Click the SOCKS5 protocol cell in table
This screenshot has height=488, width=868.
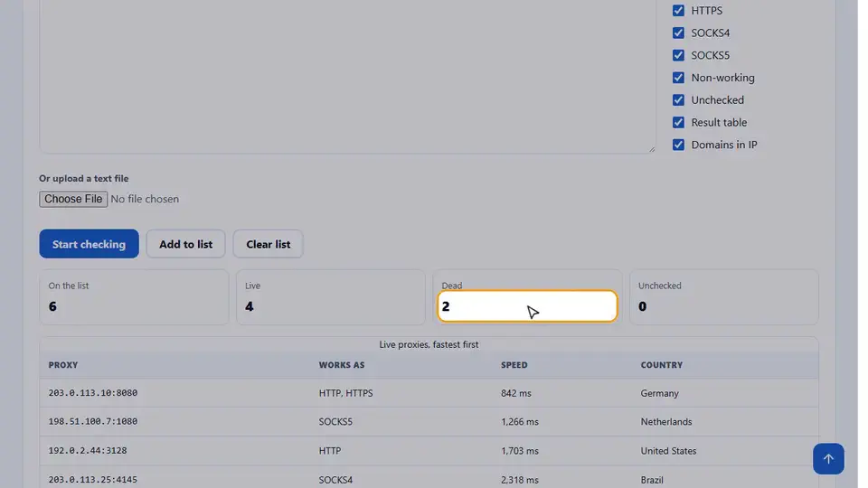point(335,422)
